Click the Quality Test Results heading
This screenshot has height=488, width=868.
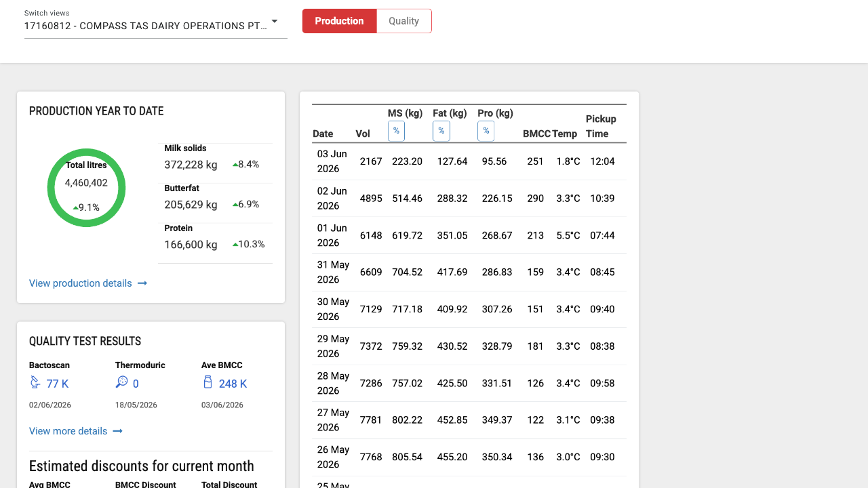click(85, 342)
